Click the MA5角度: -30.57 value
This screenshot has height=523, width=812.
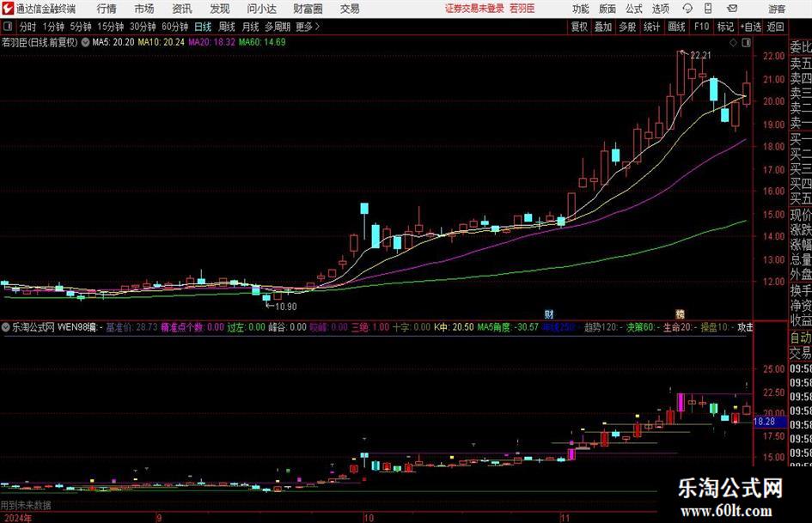coord(508,326)
